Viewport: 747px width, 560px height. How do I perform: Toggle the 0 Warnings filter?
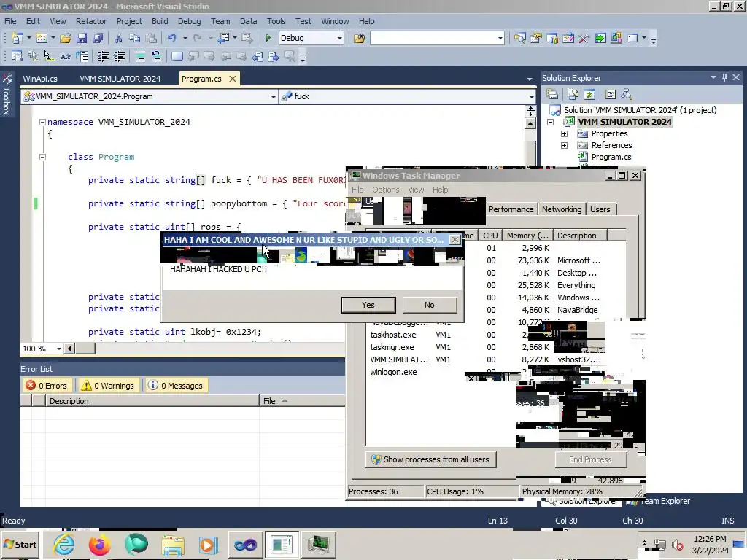tap(108, 385)
